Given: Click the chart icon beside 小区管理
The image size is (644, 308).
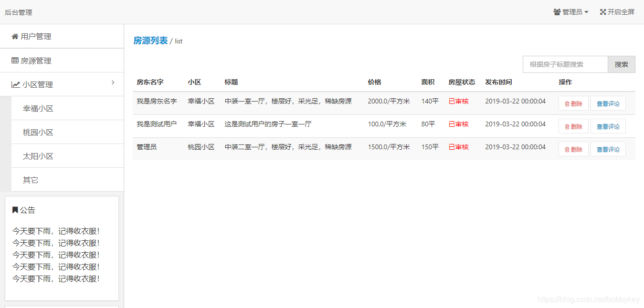Looking at the screenshot, I should tap(16, 84).
